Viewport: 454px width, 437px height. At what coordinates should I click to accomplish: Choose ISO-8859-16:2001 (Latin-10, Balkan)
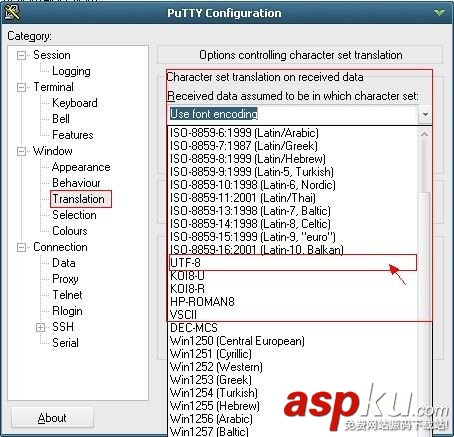293,250
